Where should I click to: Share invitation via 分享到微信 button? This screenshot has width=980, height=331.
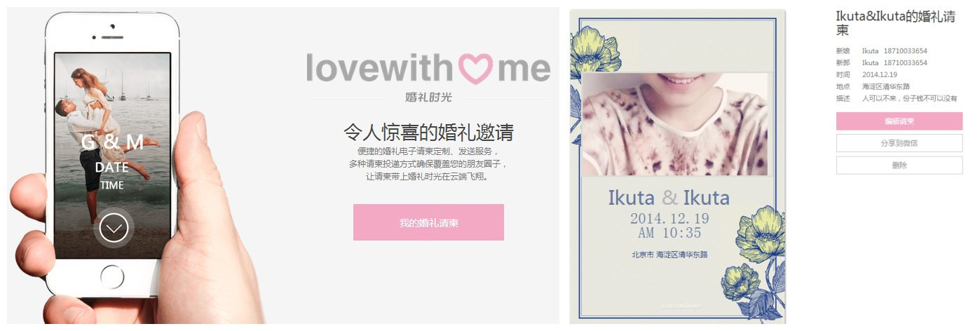899,143
